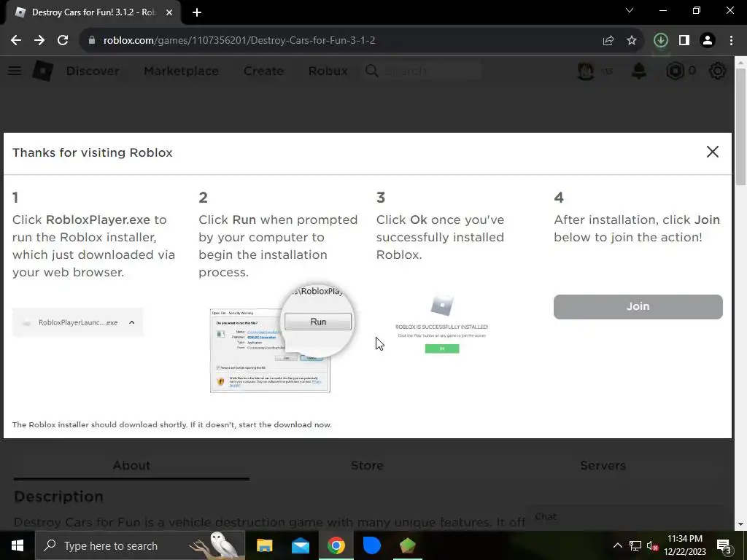This screenshot has height=560, width=747.
Task: Share this page using the share icon
Action: (x=608, y=41)
